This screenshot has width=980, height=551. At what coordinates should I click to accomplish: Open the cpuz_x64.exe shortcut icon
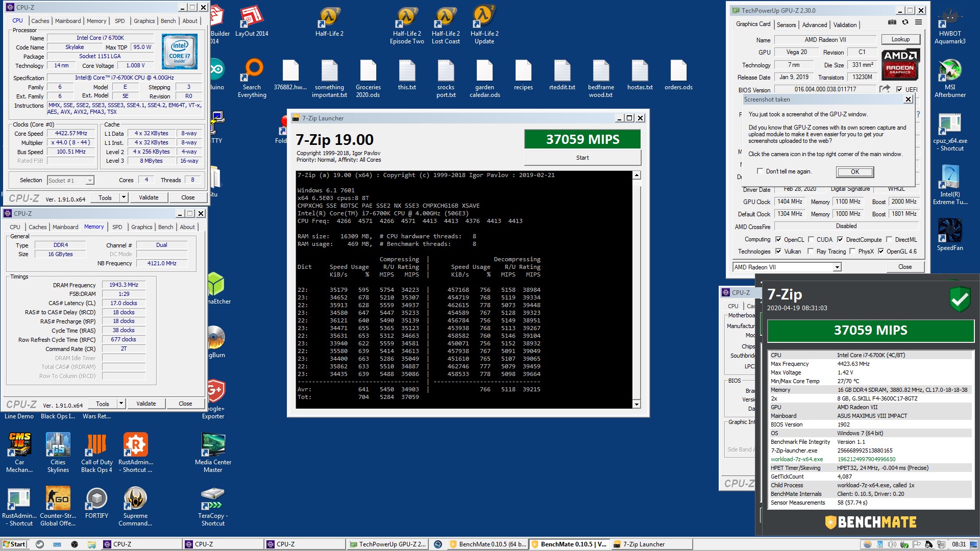click(x=950, y=132)
